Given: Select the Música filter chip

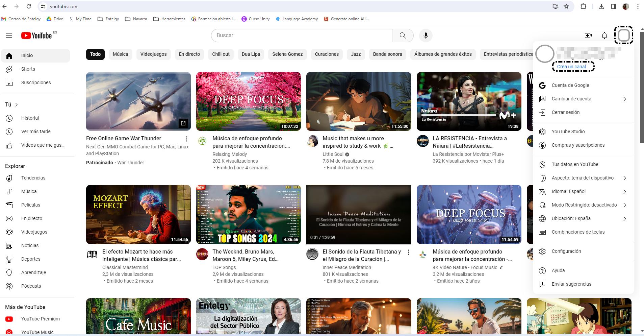Looking at the screenshot, I should pos(120,54).
